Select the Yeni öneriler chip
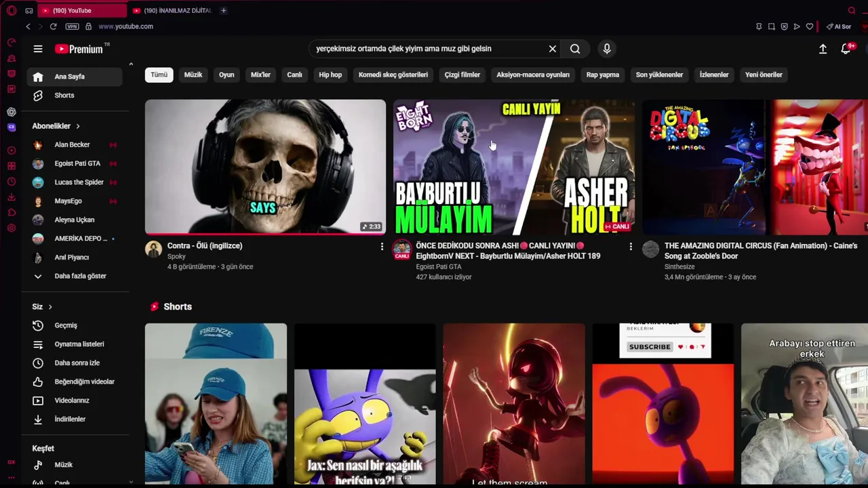The width and height of the screenshot is (868, 488). point(764,75)
